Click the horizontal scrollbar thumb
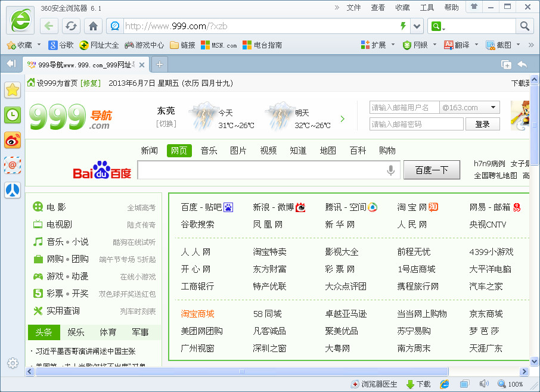Screen dimensions: 540x392 pos(242,371)
